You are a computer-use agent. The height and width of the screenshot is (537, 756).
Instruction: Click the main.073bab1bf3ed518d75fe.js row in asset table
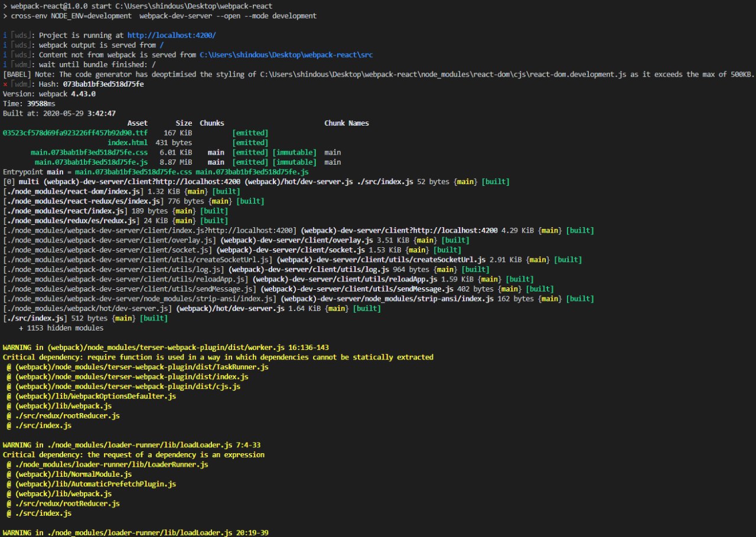[188, 162]
